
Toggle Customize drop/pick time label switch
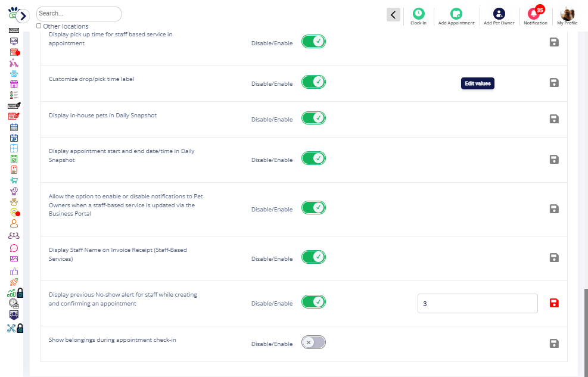tap(313, 82)
